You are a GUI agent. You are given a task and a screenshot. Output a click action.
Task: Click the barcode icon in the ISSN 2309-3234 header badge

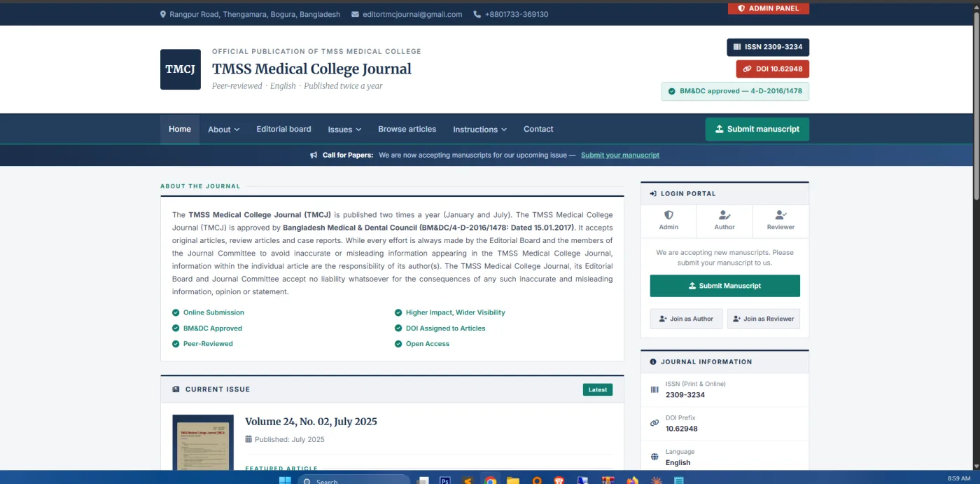coord(736,47)
